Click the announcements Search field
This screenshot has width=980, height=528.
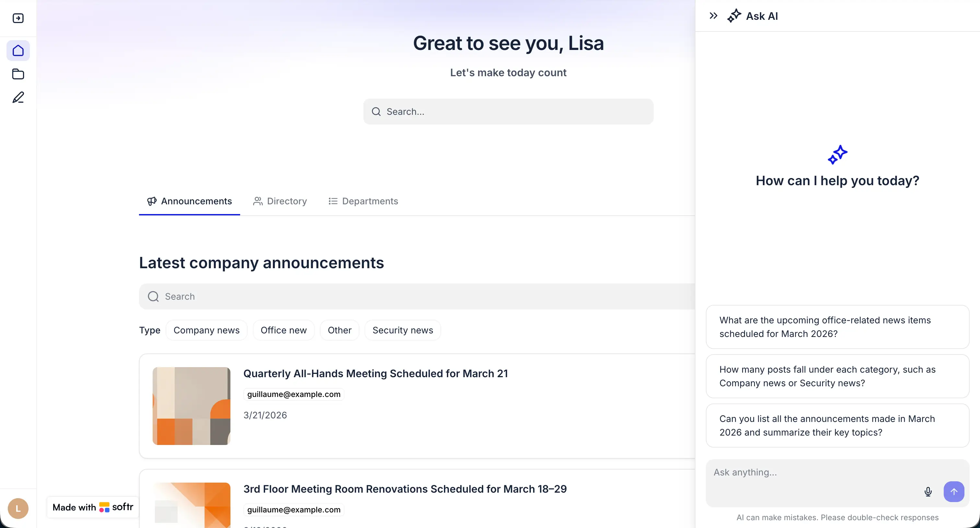417,296
